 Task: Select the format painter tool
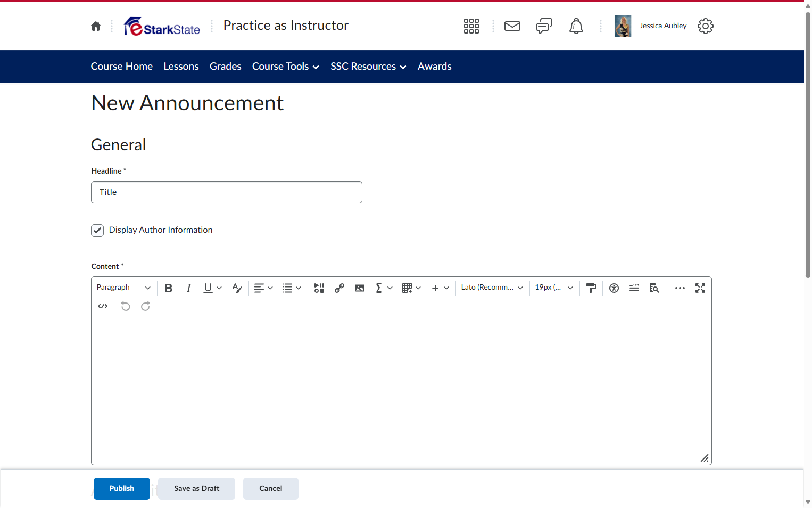(x=591, y=288)
